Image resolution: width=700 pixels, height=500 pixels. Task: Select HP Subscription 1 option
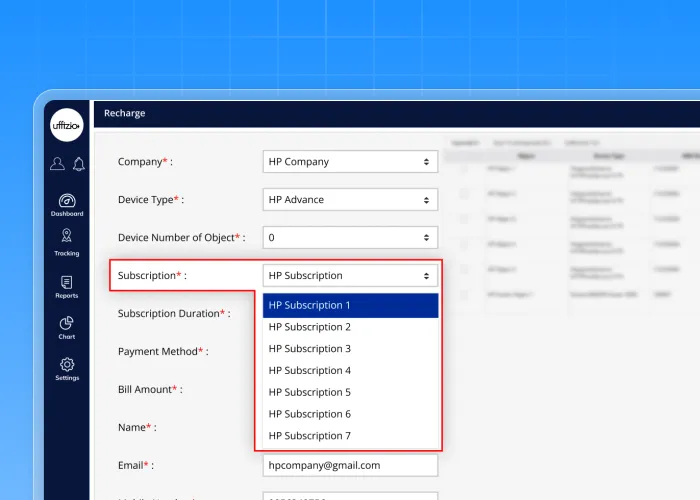coord(350,305)
